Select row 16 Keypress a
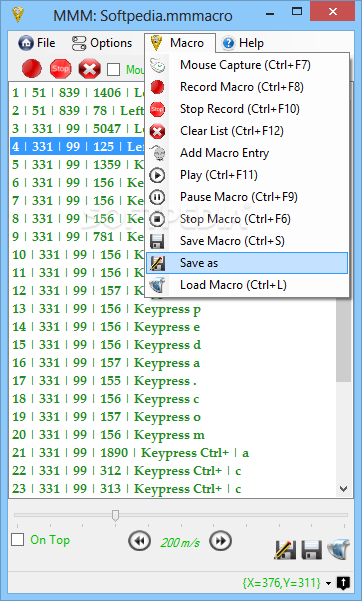The height and width of the screenshot is (601, 362). [x=173, y=363]
